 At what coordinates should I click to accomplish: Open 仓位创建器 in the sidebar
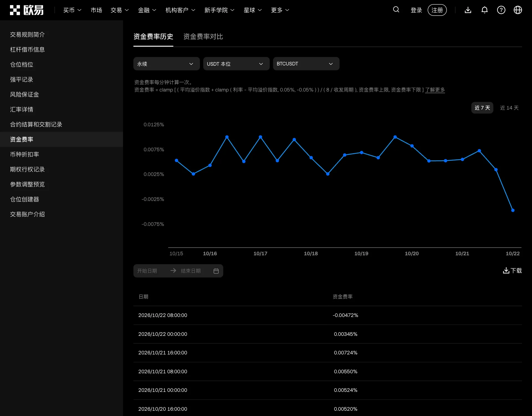pos(62,199)
